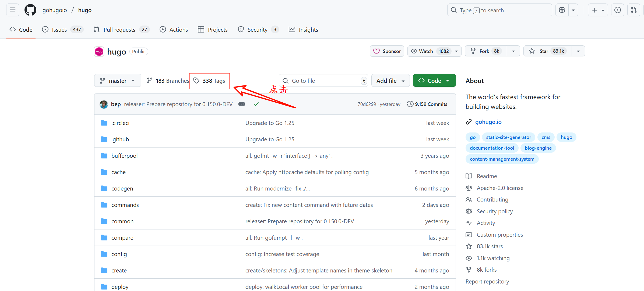Click the content-management-system topic tag
Screen dimensions: 644x291
[x=502, y=159]
